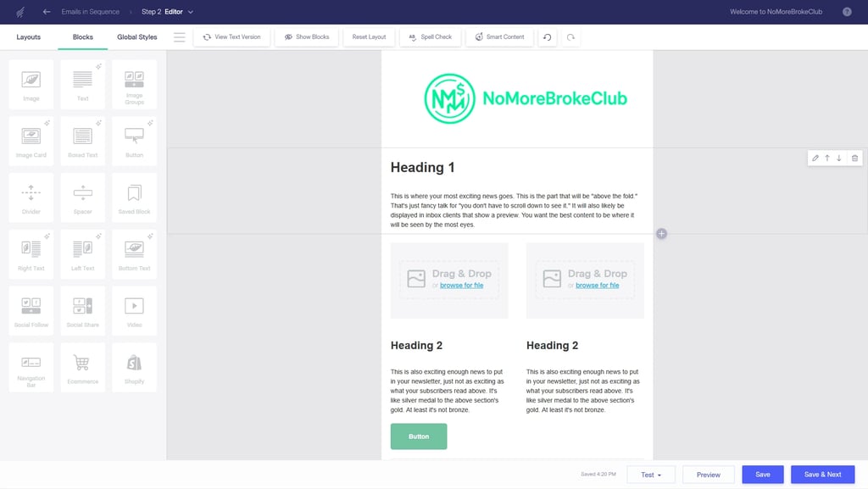Click the left 'silver medal' paragraph text
Image resolution: width=868 pixels, height=489 pixels.
pyautogui.click(x=448, y=391)
